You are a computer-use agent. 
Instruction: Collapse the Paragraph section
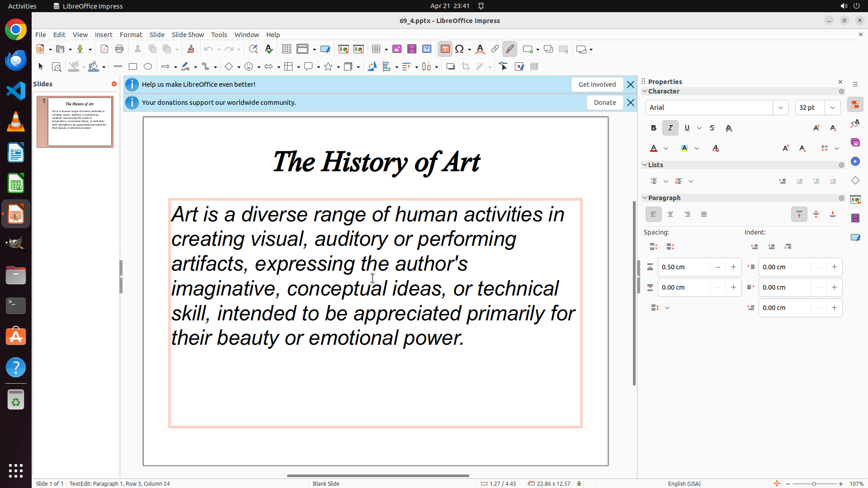pos(645,198)
